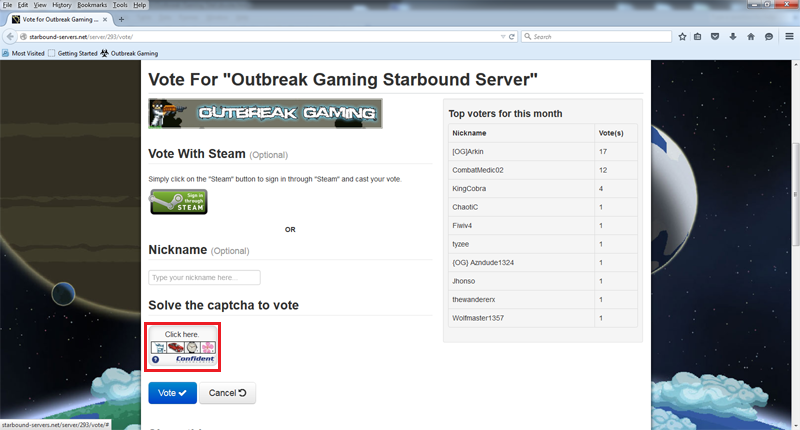The height and width of the screenshot is (430, 800).
Task: Open the View menu
Action: (40, 5)
